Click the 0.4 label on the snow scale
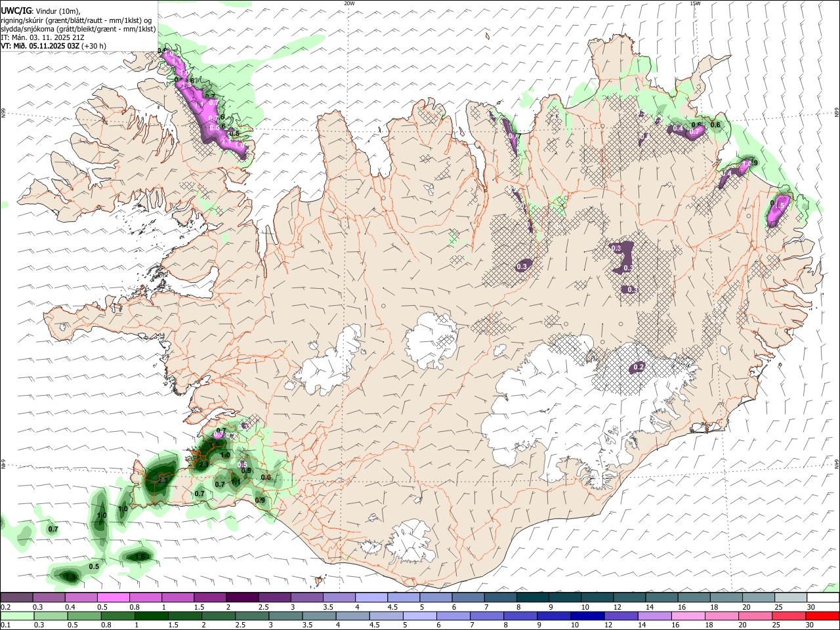 tap(70, 607)
